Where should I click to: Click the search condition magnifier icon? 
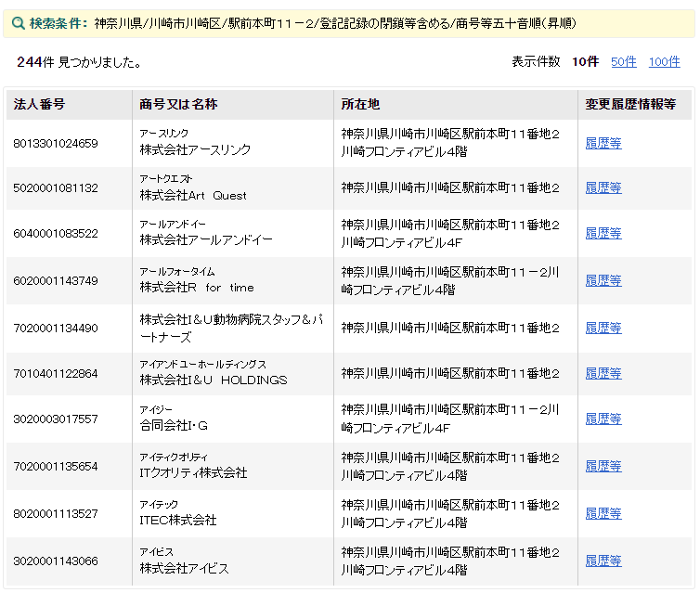19,23
